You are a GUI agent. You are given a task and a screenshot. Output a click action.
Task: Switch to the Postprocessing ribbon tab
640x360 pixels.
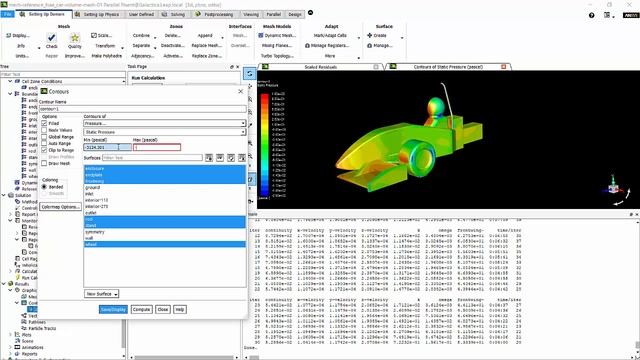click(215, 14)
